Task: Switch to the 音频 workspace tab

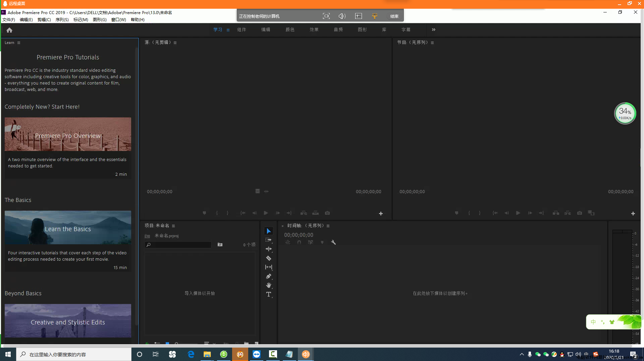Action: tap(338, 30)
